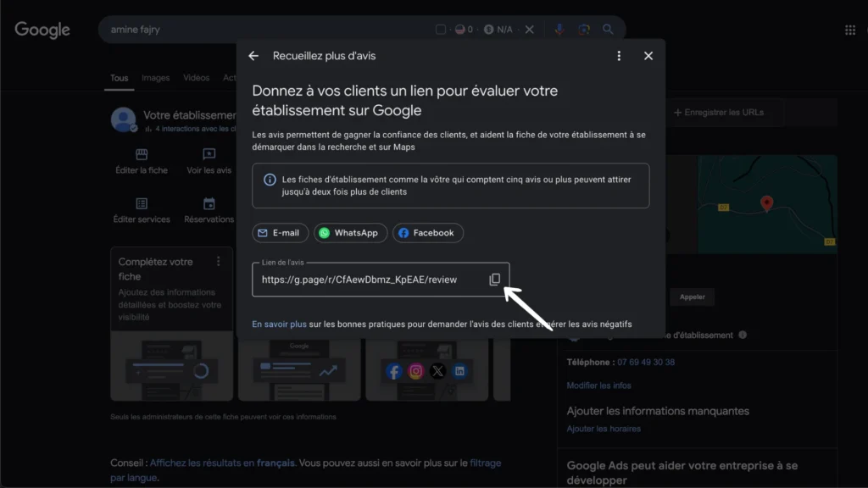The width and height of the screenshot is (868, 488).
Task: Click the Appeler button
Action: (692, 297)
